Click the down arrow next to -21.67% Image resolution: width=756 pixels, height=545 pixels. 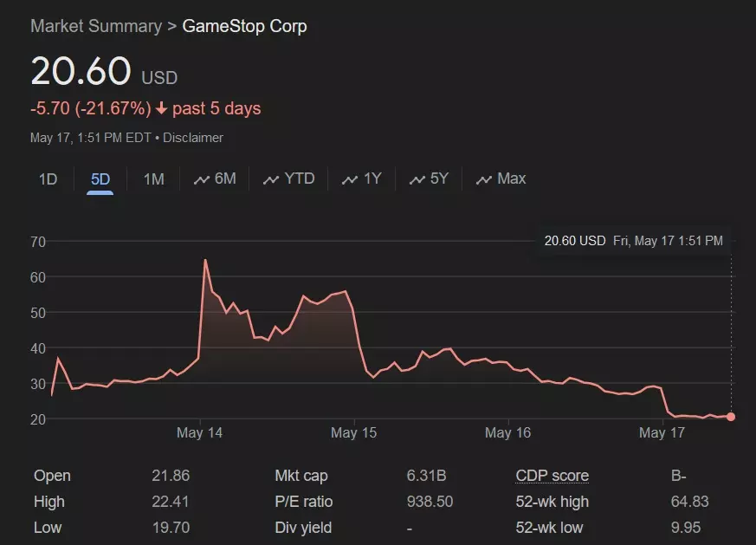tap(162, 108)
